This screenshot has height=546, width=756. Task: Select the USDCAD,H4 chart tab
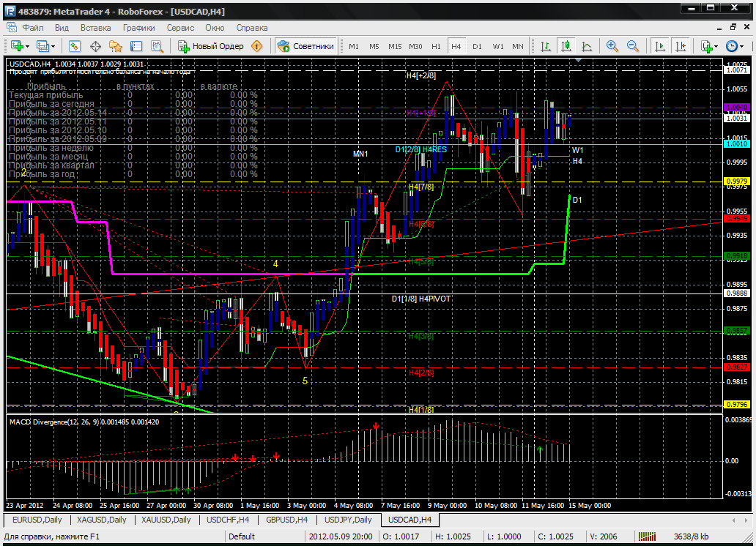[x=409, y=520]
